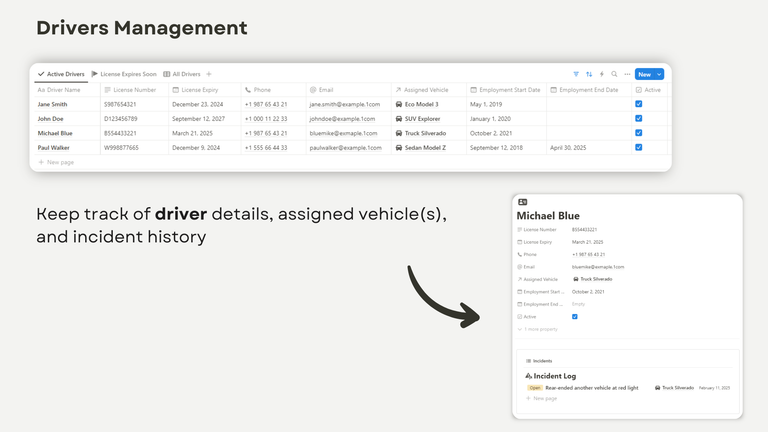This screenshot has width=768, height=432.
Task: Uncheck Active for Jane Smith
Action: tap(639, 104)
